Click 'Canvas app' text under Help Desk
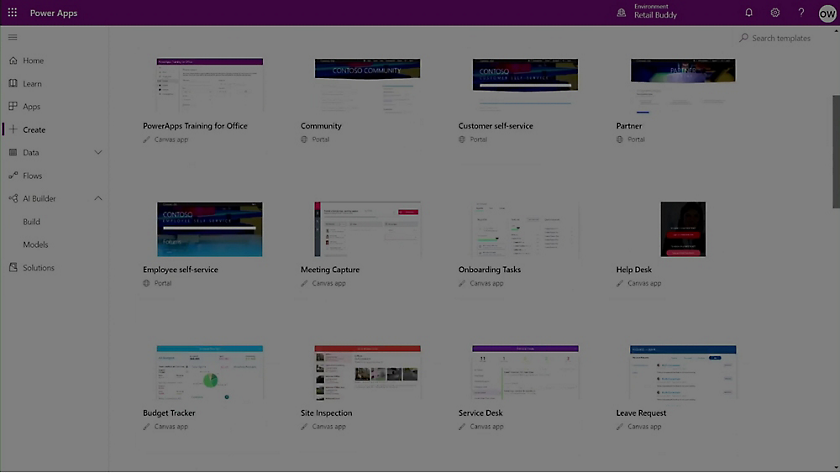The width and height of the screenshot is (840, 473). tap(644, 283)
